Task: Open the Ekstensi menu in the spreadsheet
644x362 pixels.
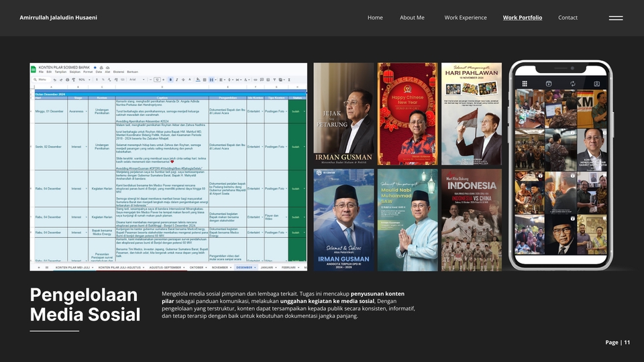Action: point(119,72)
